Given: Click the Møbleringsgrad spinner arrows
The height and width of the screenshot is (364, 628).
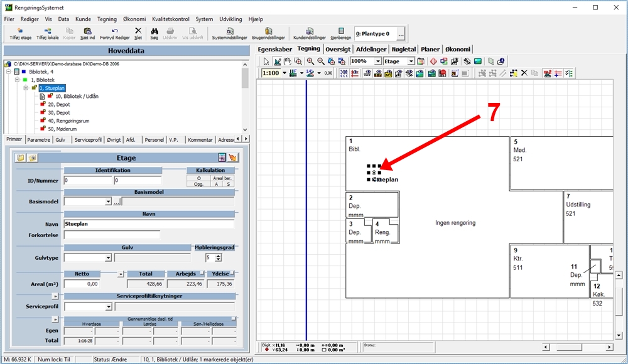Looking at the screenshot, I should [218, 258].
